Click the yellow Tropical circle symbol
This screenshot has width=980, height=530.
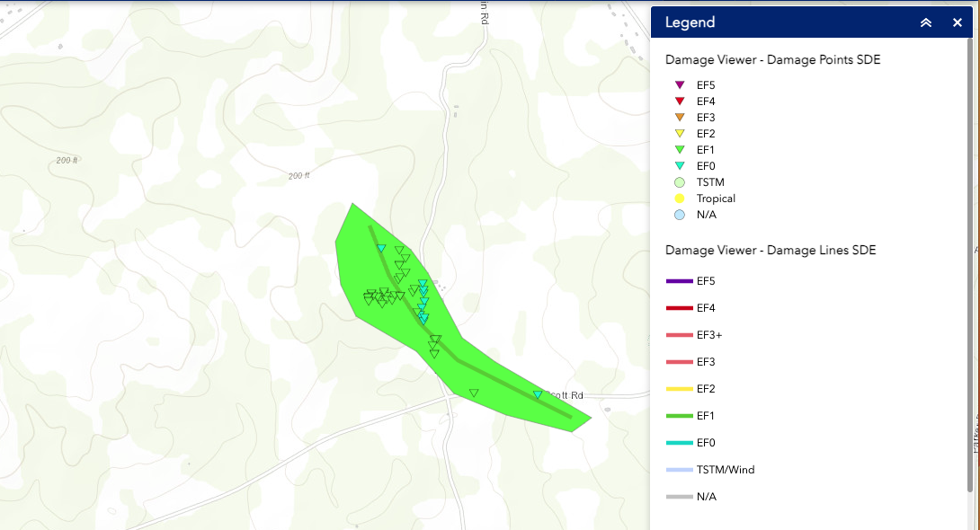coord(680,199)
